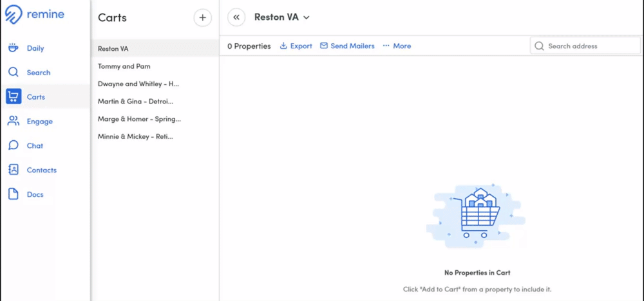Image resolution: width=644 pixels, height=301 pixels.
Task: Click the magnifier icon in address search
Action: click(x=539, y=46)
